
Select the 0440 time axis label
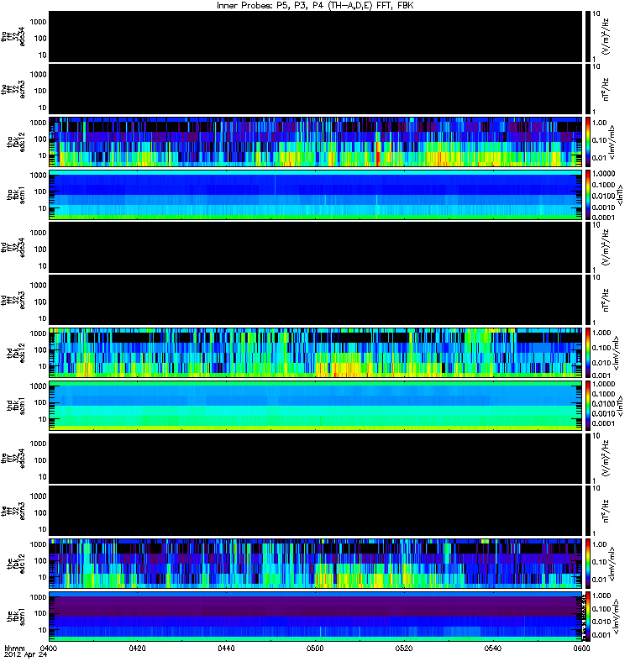[226, 648]
